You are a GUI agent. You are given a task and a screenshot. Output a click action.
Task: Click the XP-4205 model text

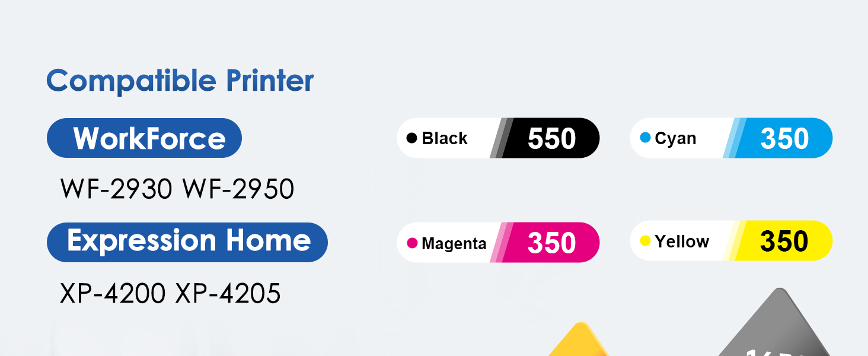point(228,293)
